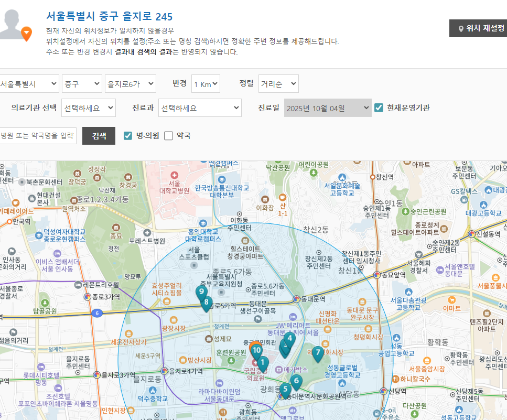Click 메가박스 cinema icon

tap(279, 369)
